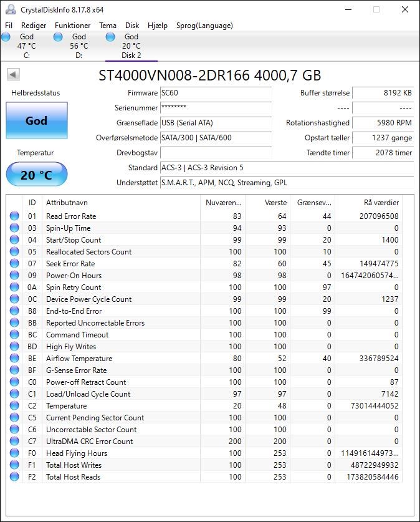Click status icon for Command Timeout
This screenshot has height=522, width=420.
click(x=14, y=334)
